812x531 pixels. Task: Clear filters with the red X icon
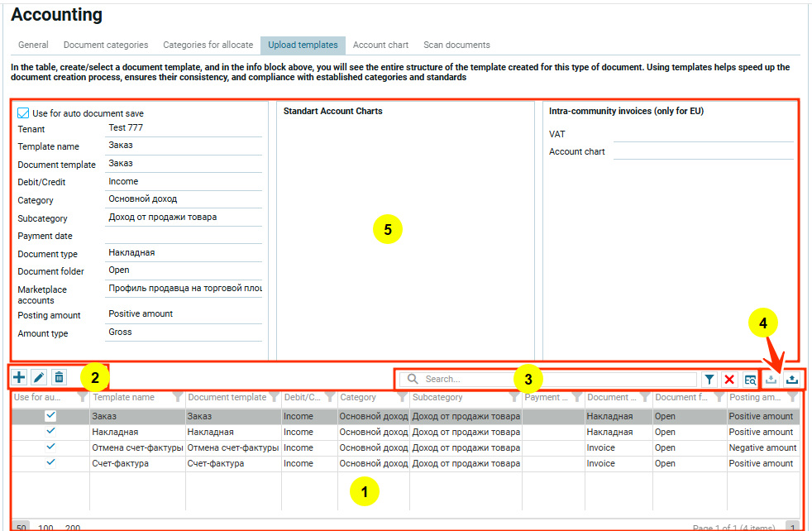(x=729, y=379)
